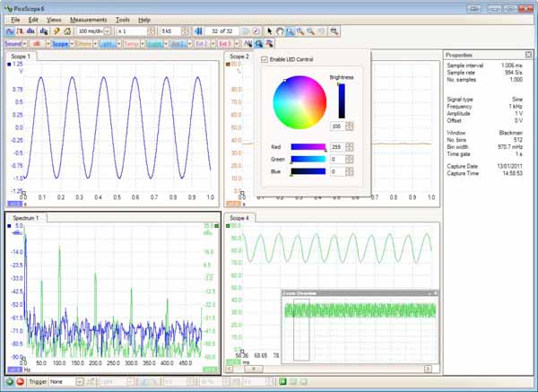Toggle the Ohms channel button
The width and height of the screenshot is (538, 392).
[83, 44]
